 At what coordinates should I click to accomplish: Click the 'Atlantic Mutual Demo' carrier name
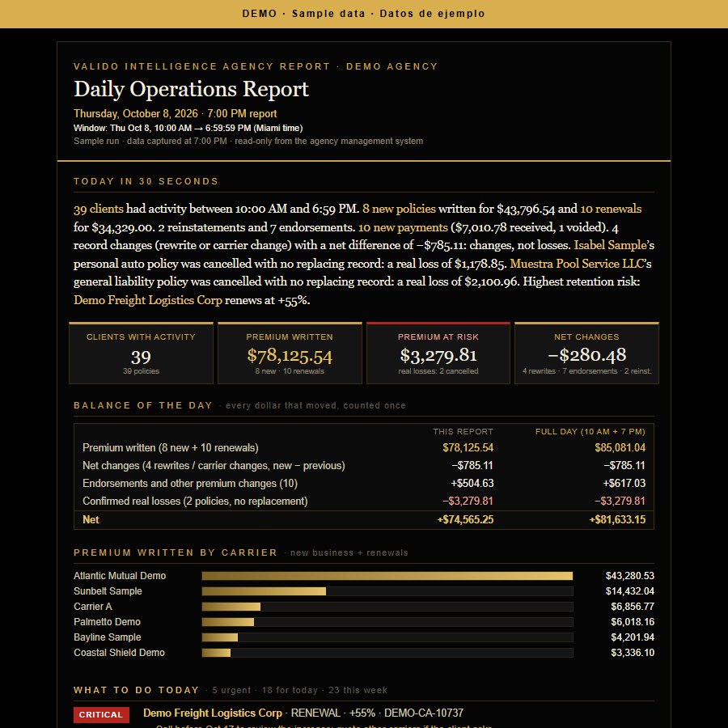(x=120, y=576)
